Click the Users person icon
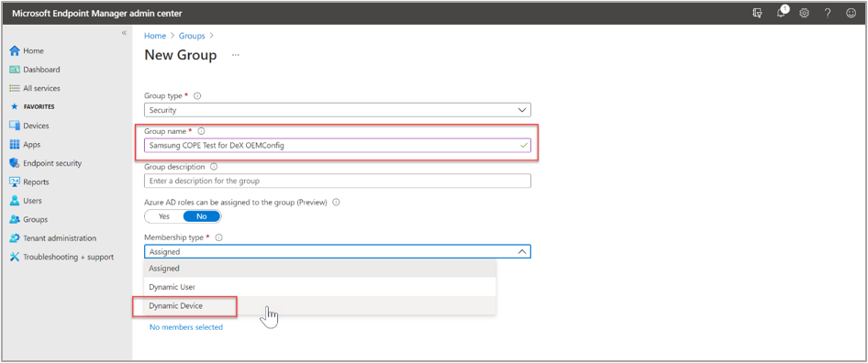868x363 pixels. (15, 201)
